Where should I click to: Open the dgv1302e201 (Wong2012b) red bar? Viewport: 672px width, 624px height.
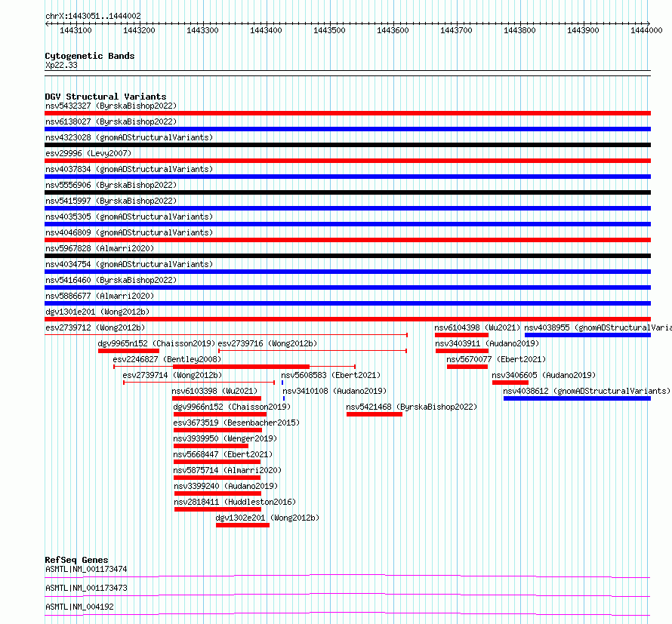pyautogui.click(x=242, y=525)
